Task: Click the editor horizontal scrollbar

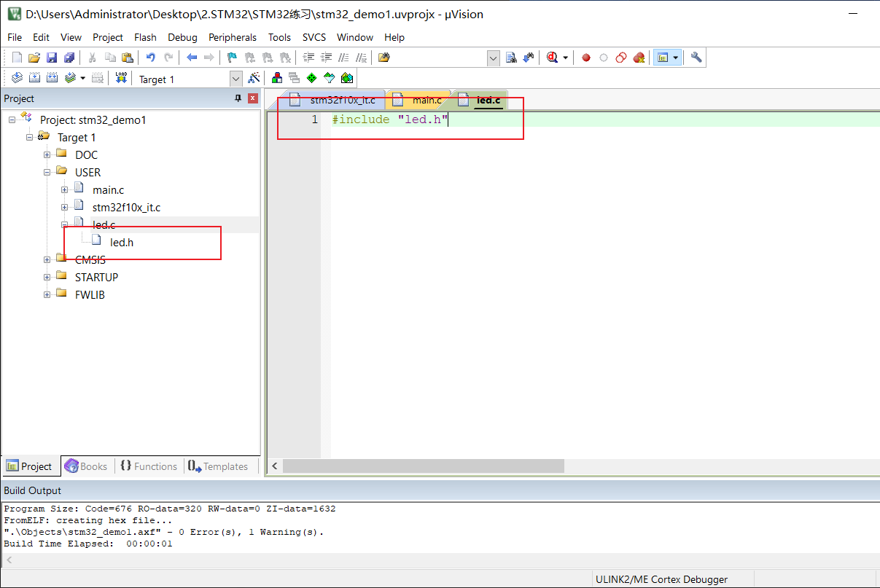Action: [423, 466]
